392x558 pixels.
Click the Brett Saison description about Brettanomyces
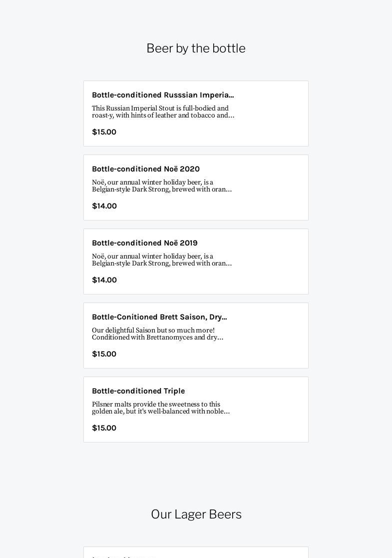(x=158, y=333)
